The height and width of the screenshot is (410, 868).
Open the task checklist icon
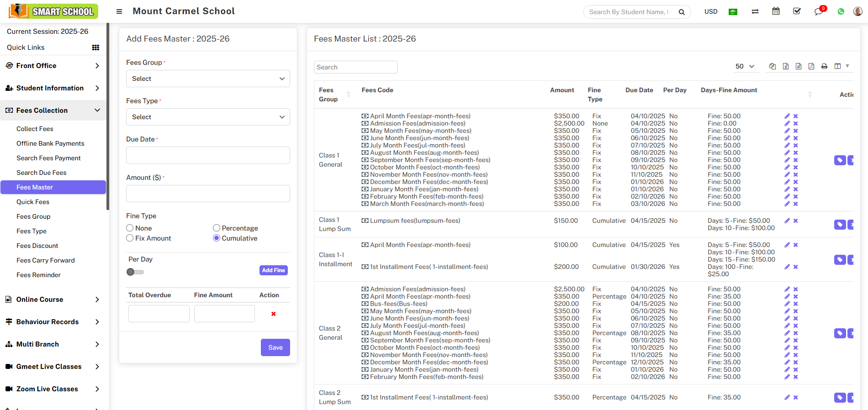coord(797,11)
